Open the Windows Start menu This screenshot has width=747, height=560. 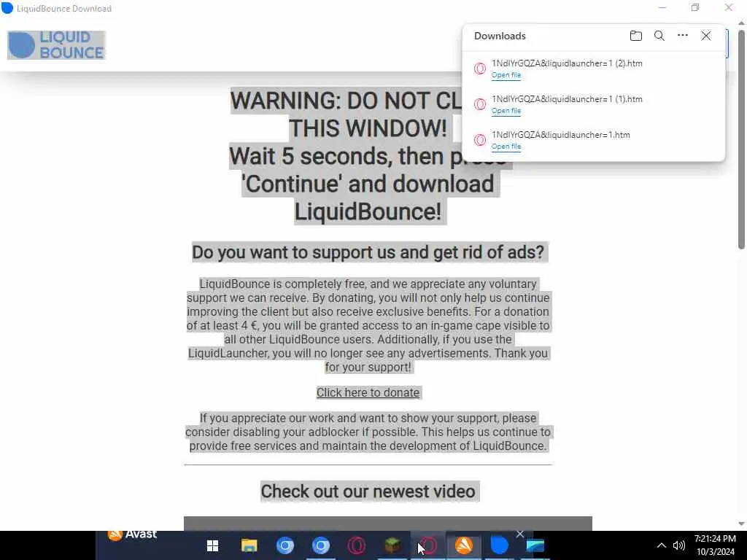pos(212,545)
